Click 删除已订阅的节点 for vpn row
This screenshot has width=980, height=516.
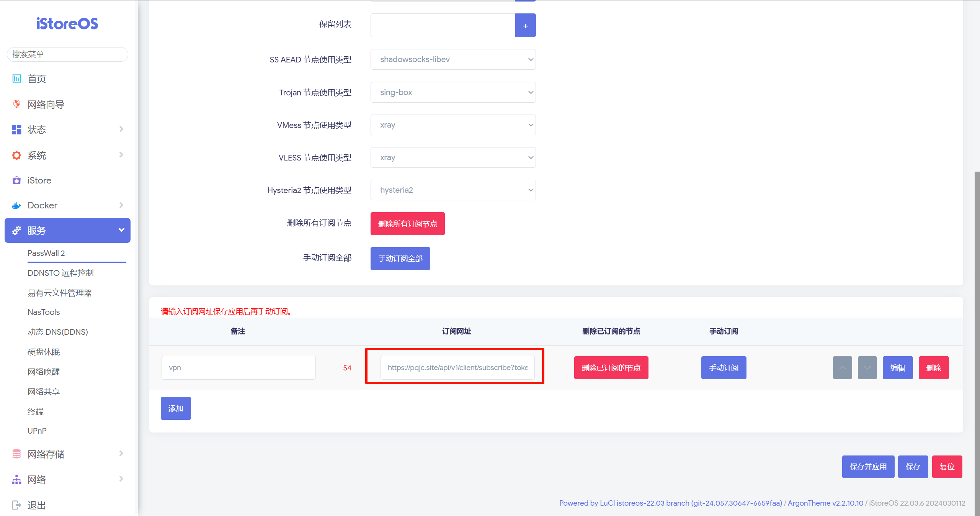click(611, 368)
